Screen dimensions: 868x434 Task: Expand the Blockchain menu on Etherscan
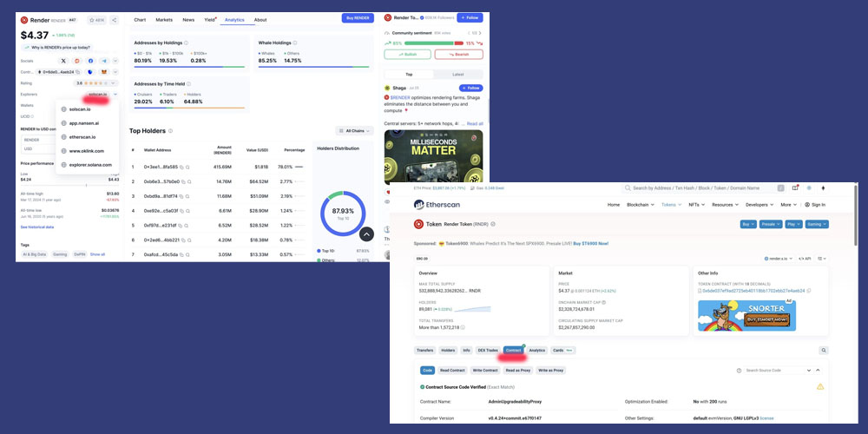pos(641,205)
